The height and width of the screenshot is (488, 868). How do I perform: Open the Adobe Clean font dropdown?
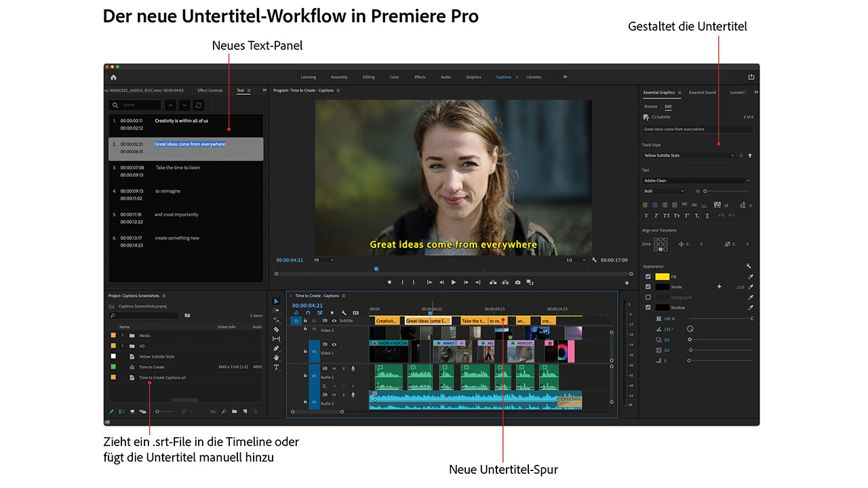[696, 181]
